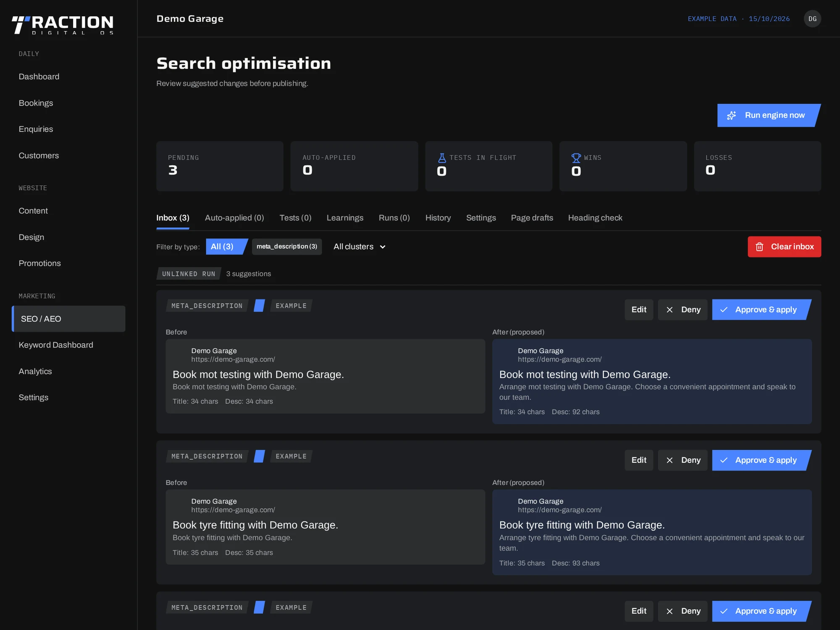Deny the bottom suggestion card
This screenshot has width=840, height=630.
[682, 611]
